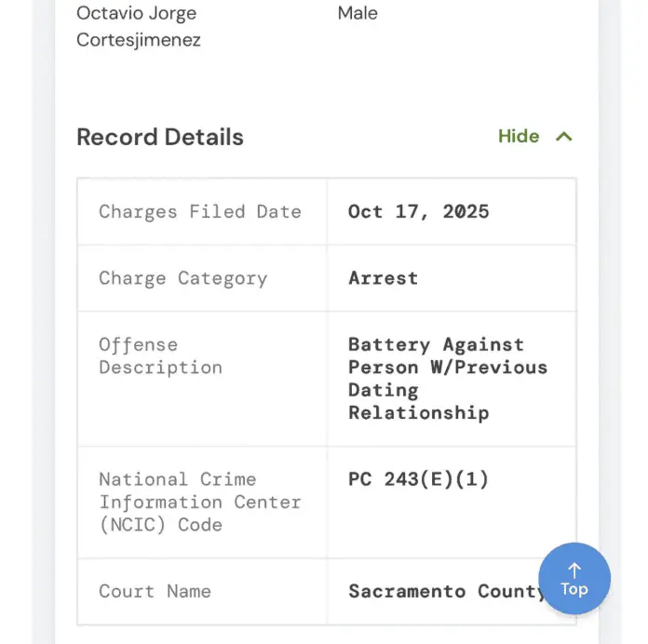Click the Sacramento County court value
Image resolution: width=648 pixels, height=644 pixels.
coord(446,591)
